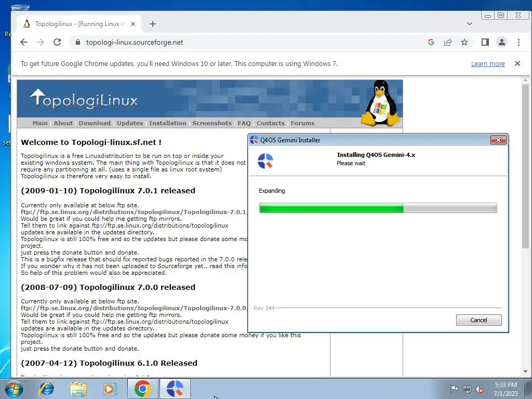Click the Topologilinux 6.1.0 Released heading
The width and height of the screenshot is (532, 399).
109,363
